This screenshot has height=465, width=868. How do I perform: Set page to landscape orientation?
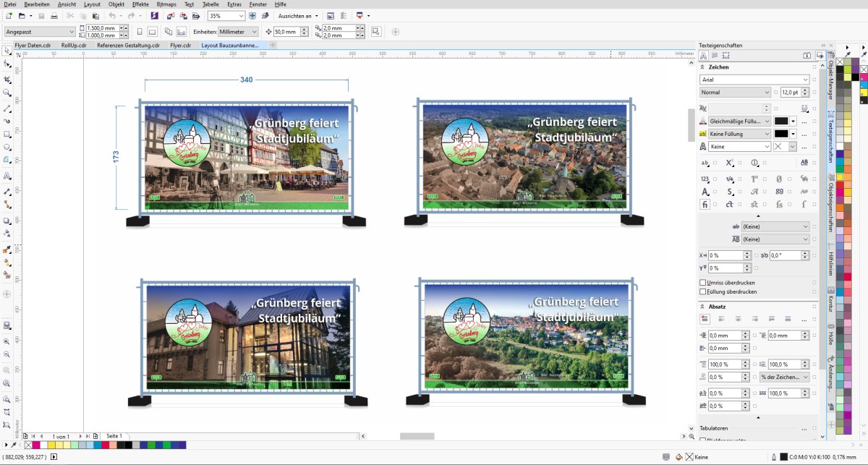[x=153, y=32]
